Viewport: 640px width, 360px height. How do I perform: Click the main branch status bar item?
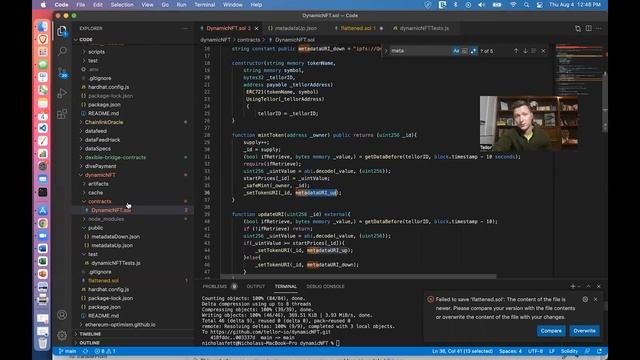67,351
